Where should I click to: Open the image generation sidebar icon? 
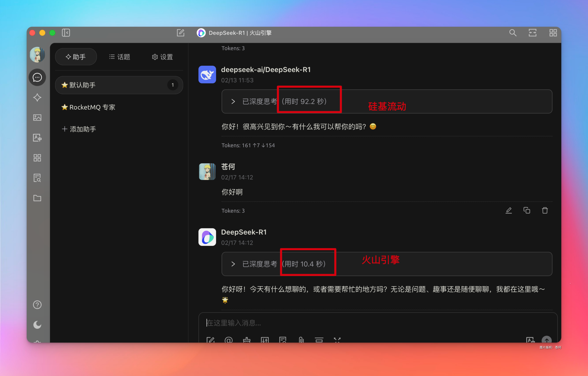pyautogui.click(x=37, y=118)
